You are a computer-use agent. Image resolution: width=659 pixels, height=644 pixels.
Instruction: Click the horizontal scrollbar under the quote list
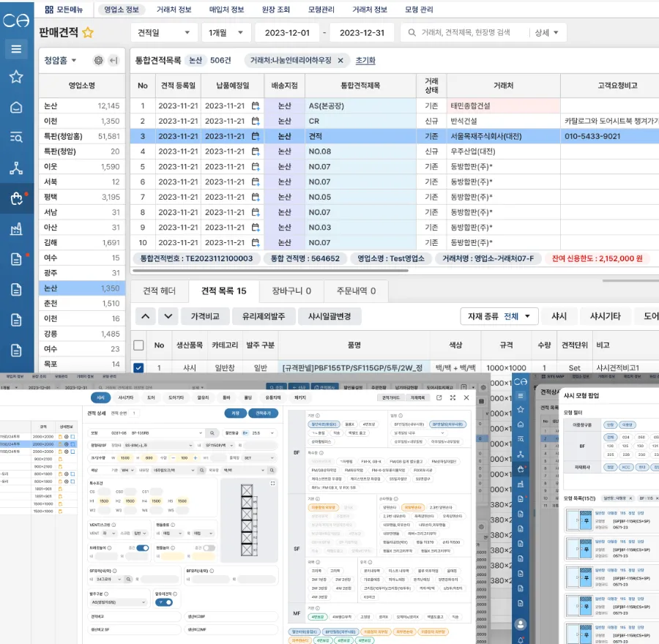[x=270, y=271]
